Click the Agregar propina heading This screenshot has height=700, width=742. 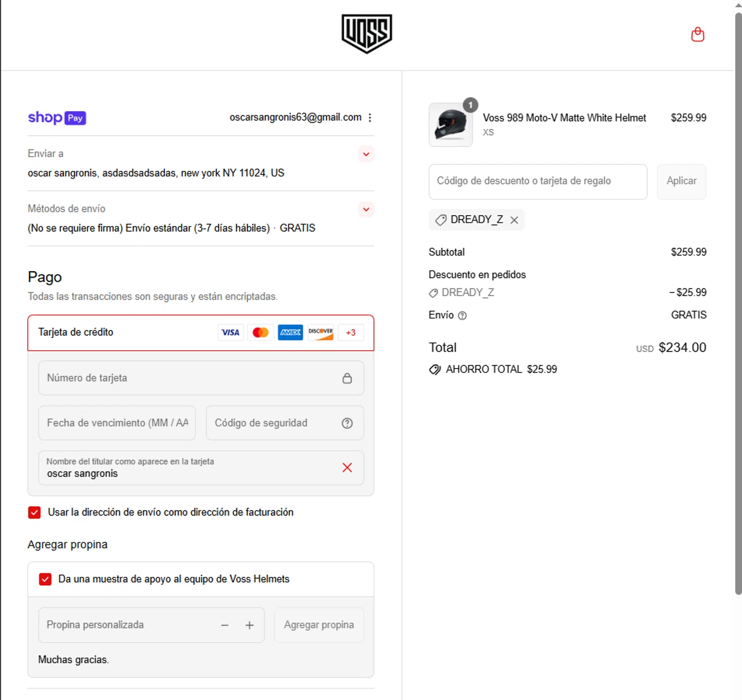pos(67,545)
